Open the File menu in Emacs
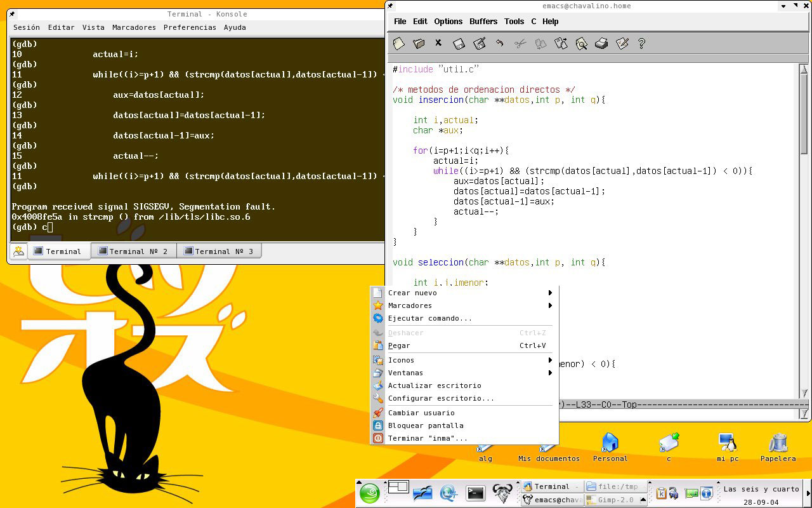The image size is (812, 508). point(400,22)
